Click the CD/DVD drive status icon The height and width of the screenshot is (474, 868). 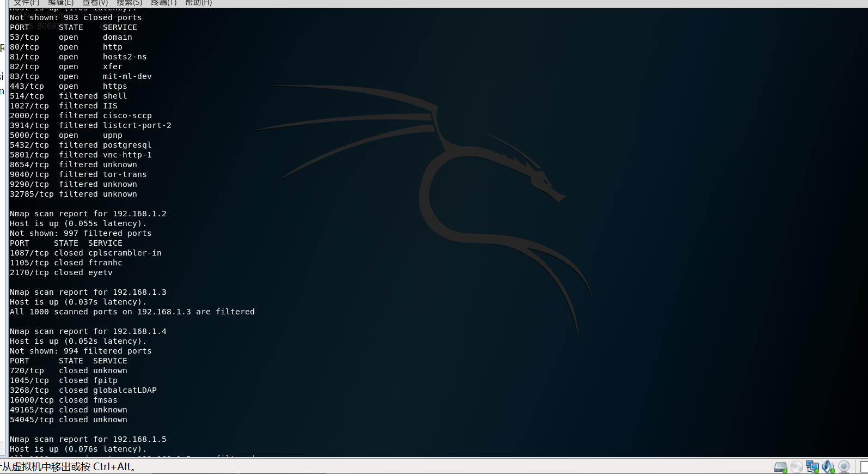coord(797,467)
